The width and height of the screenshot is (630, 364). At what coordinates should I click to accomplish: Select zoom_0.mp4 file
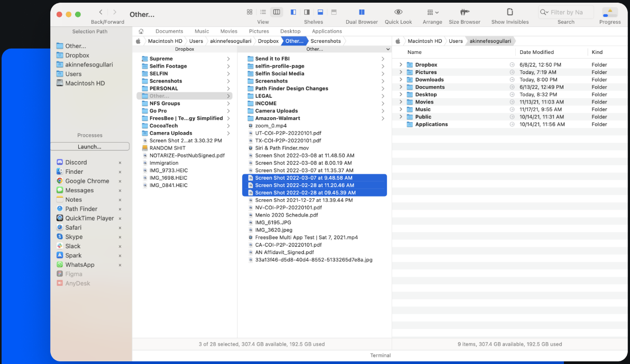pos(271,126)
